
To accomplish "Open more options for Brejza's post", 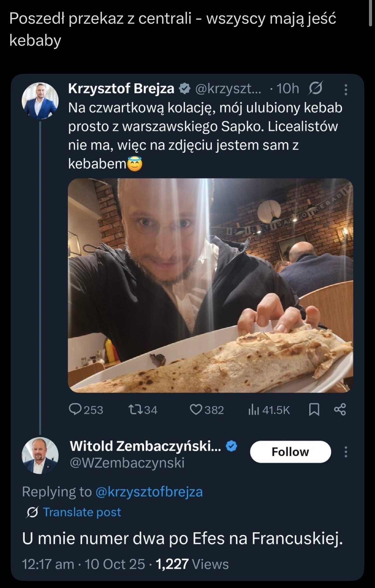I will pos(346,89).
